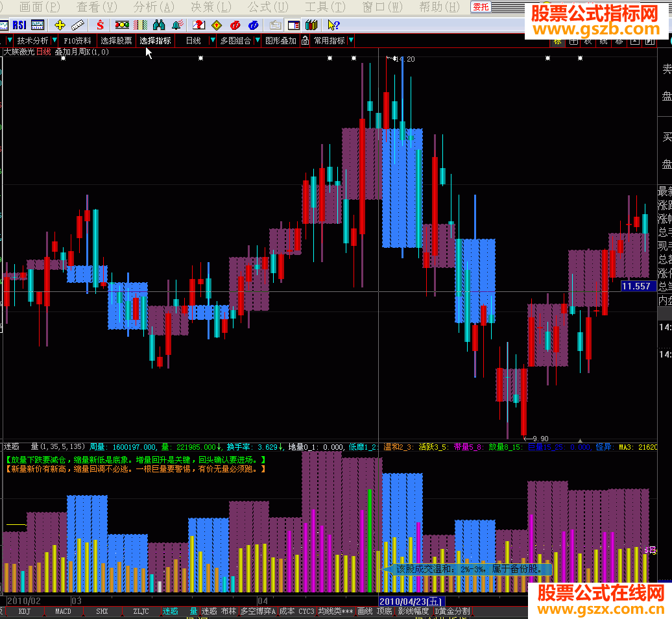Click the grayed clipboard notes icon
The image size is (672, 619).
275,25
